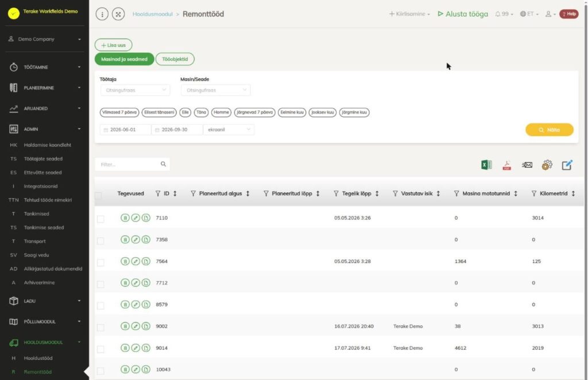588x380 pixels.
Task: Export the table as PDF
Action: tap(506, 165)
